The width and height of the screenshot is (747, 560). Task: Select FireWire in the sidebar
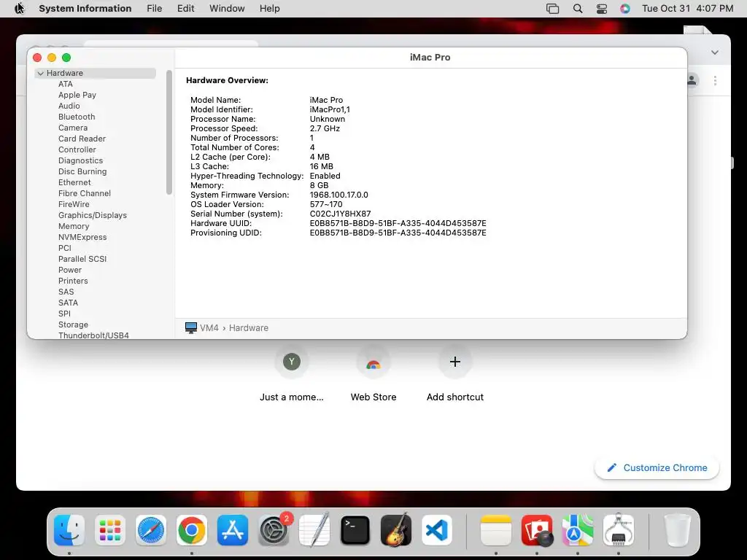pyautogui.click(x=74, y=204)
